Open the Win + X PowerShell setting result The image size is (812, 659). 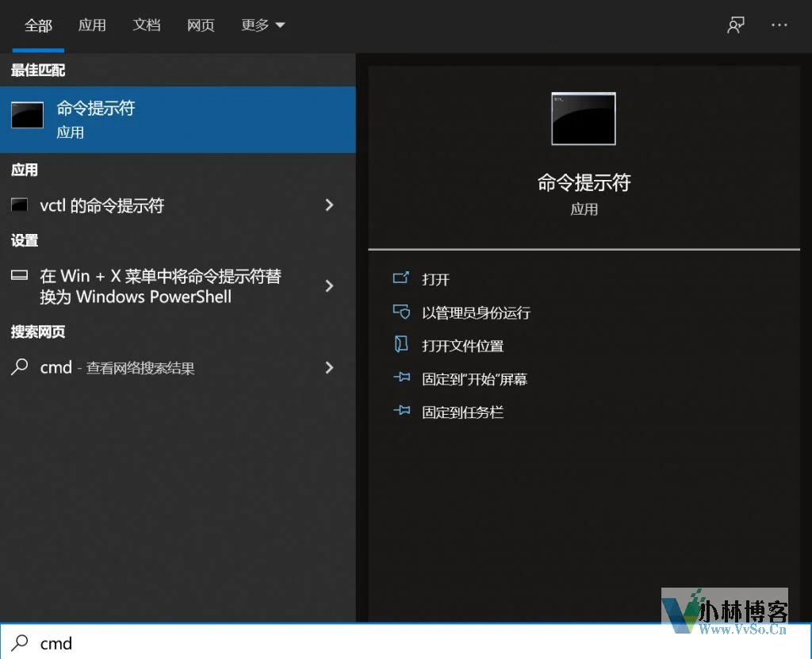click(x=178, y=286)
